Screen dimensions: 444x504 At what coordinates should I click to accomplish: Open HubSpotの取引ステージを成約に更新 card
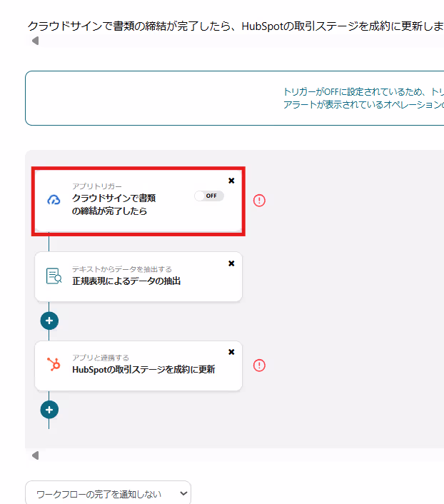138,366
